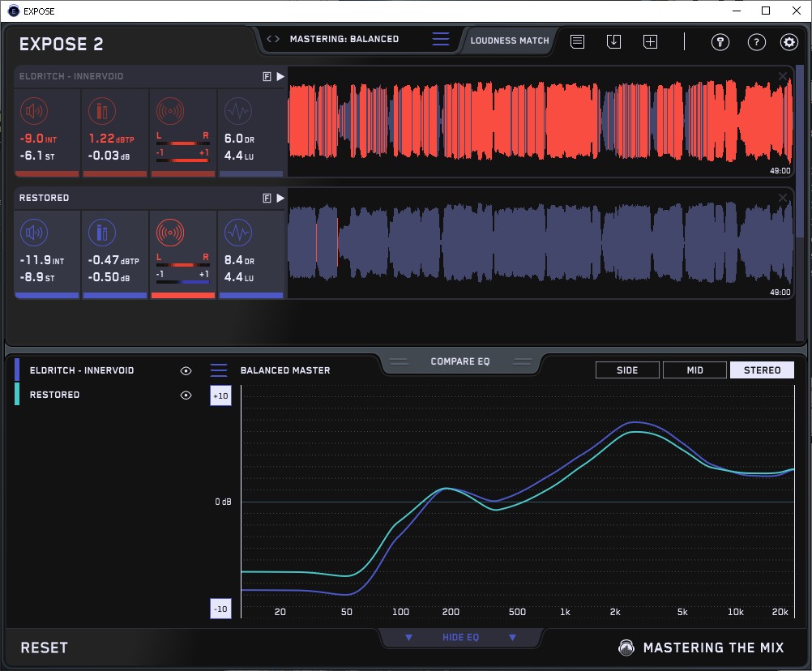The image size is (812, 671).
Task: Open the notes list icon
Action: (577, 41)
